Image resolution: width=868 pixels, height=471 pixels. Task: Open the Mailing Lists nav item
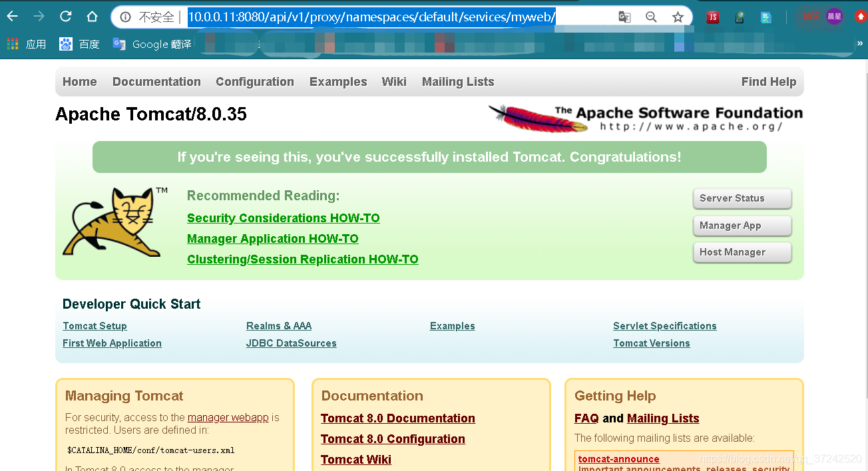click(x=458, y=82)
